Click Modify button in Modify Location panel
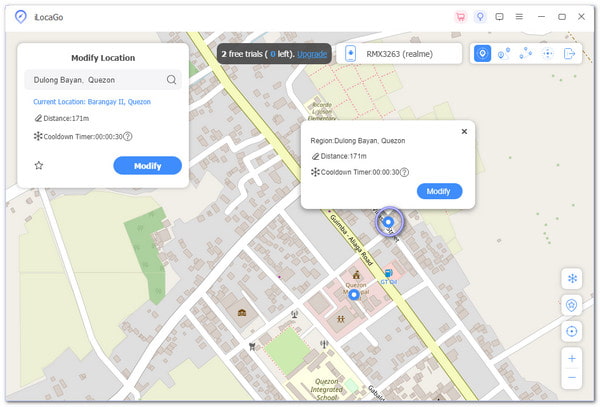 click(x=147, y=166)
